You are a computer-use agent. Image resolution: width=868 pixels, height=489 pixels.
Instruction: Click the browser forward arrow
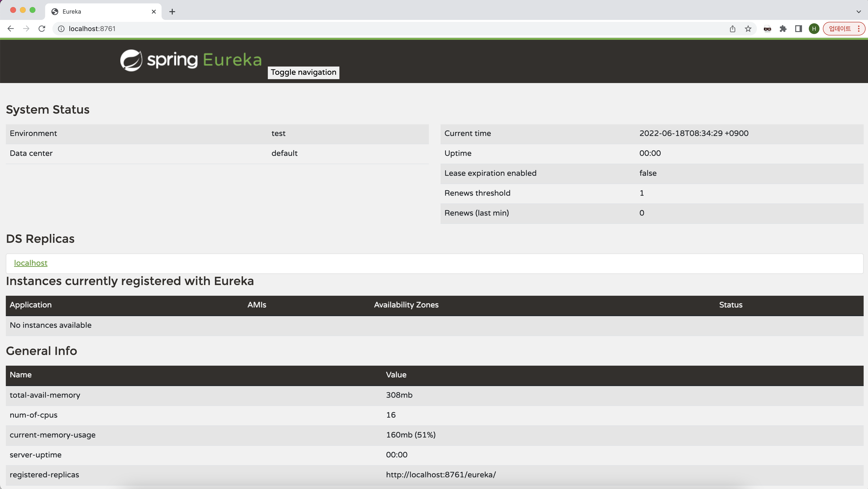click(x=26, y=29)
